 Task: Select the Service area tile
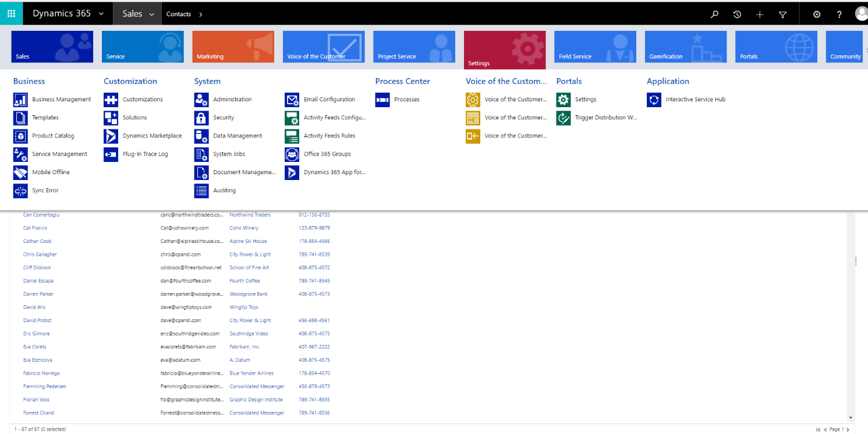[143, 47]
